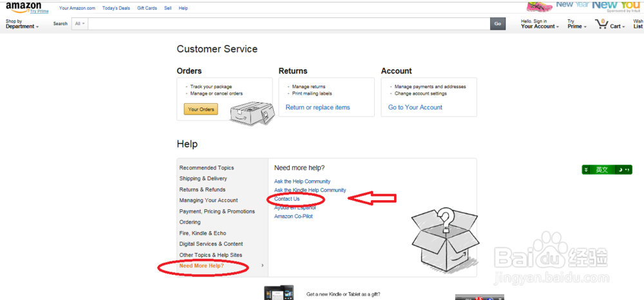This screenshot has width=644, height=300.
Task: Click the green 英文 language toolbar
Action: (x=606, y=170)
